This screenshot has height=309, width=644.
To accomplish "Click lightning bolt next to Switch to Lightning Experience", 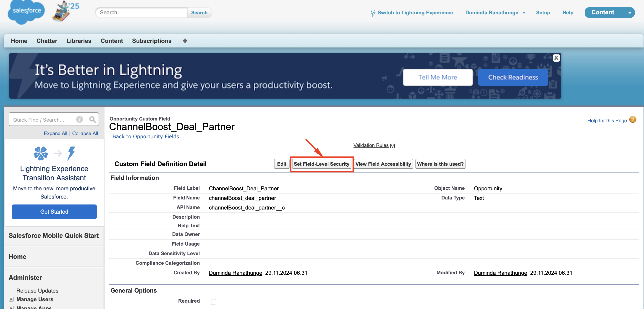I will pyautogui.click(x=372, y=13).
